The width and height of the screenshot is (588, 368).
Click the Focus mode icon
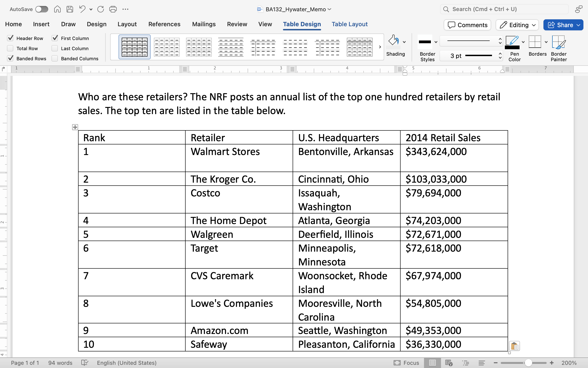pyautogui.click(x=397, y=363)
